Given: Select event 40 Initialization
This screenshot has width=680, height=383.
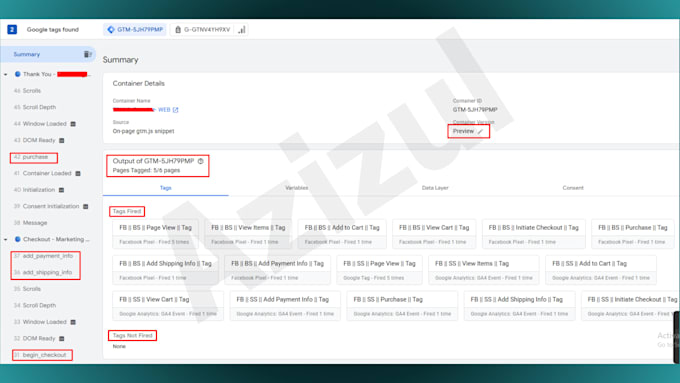Looking at the screenshot, I should click(x=34, y=190).
